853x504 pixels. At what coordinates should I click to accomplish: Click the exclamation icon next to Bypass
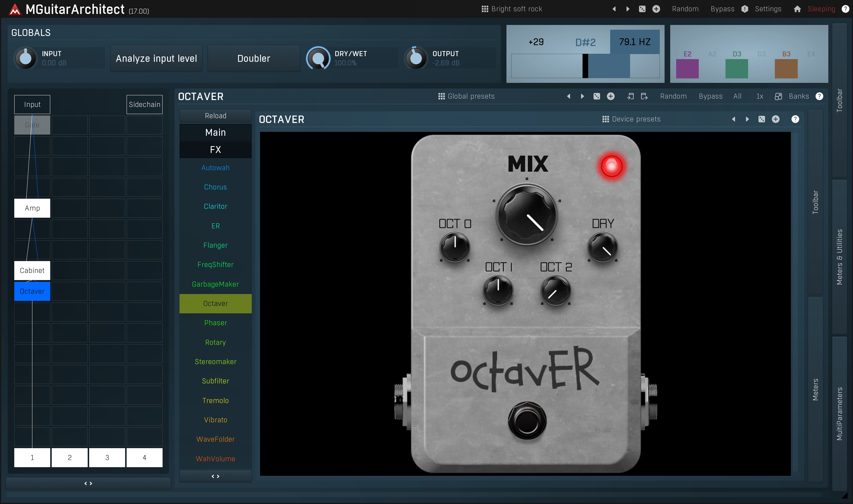click(x=745, y=9)
